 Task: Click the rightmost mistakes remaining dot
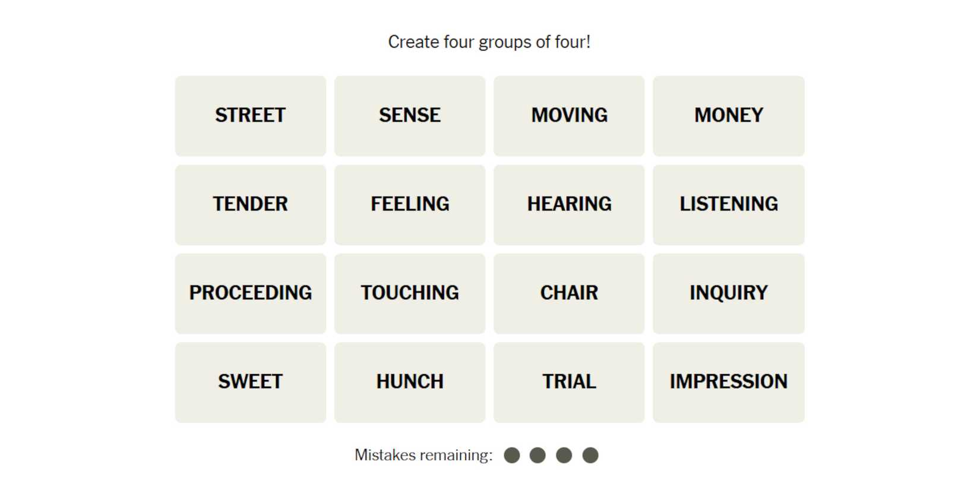(x=590, y=456)
